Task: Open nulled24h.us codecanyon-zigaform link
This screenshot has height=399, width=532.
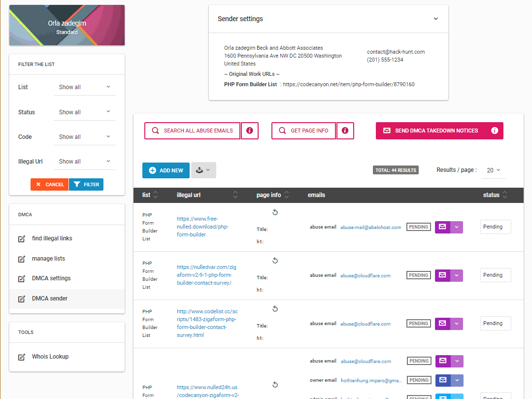Action: tap(208, 391)
